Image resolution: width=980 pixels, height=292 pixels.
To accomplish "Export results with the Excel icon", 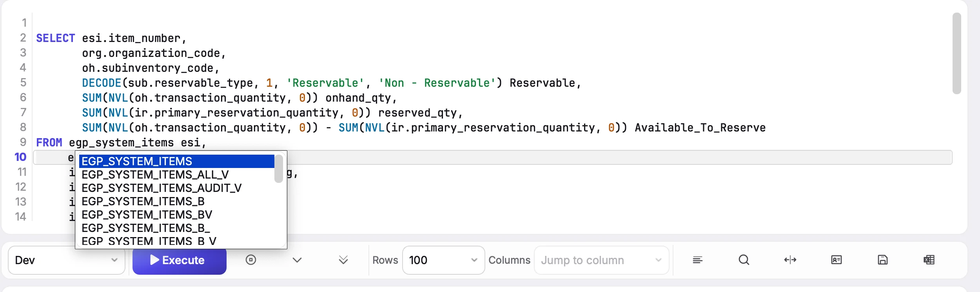I will click(x=929, y=260).
